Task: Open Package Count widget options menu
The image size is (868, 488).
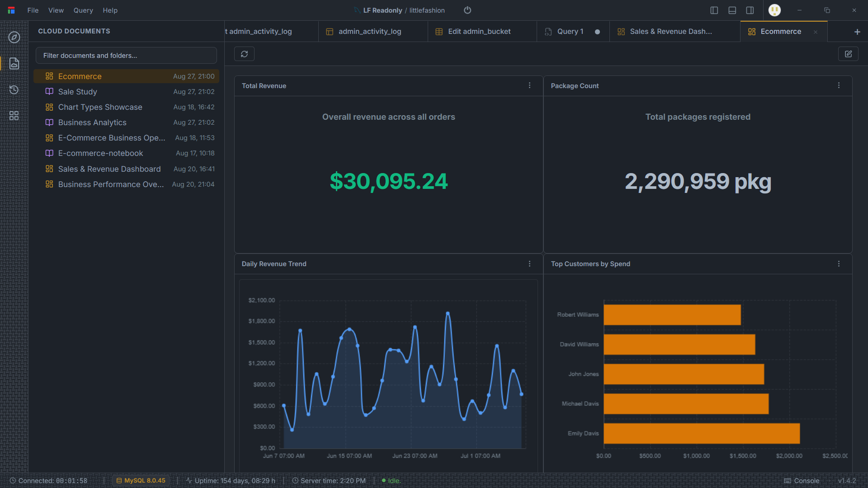Action: coord(839,85)
